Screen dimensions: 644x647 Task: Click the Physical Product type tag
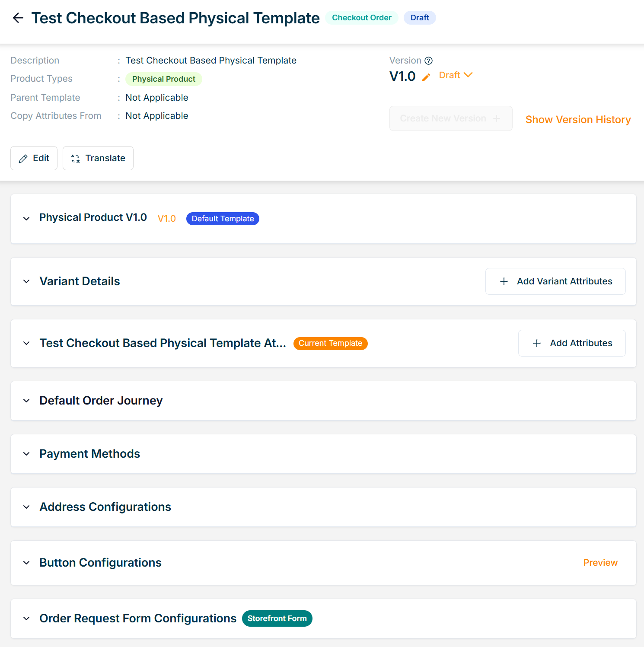pyautogui.click(x=163, y=79)
